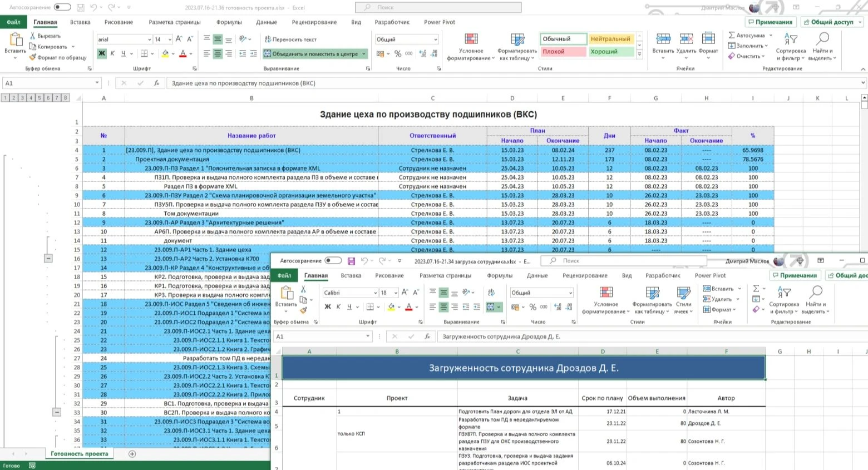Toggle 'Объединить и поместить в центре' merge button
This screenshot has height=470, width=868.
[x=315, y=54]
